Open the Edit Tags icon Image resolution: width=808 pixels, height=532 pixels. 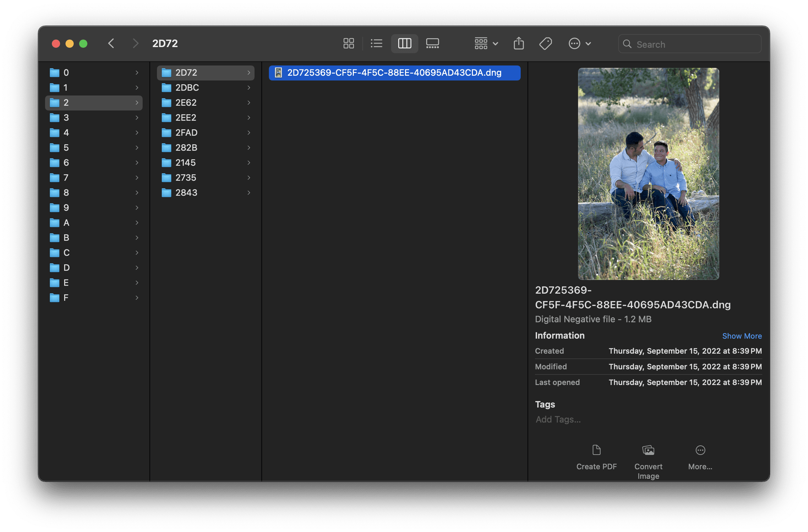[545, 44]
